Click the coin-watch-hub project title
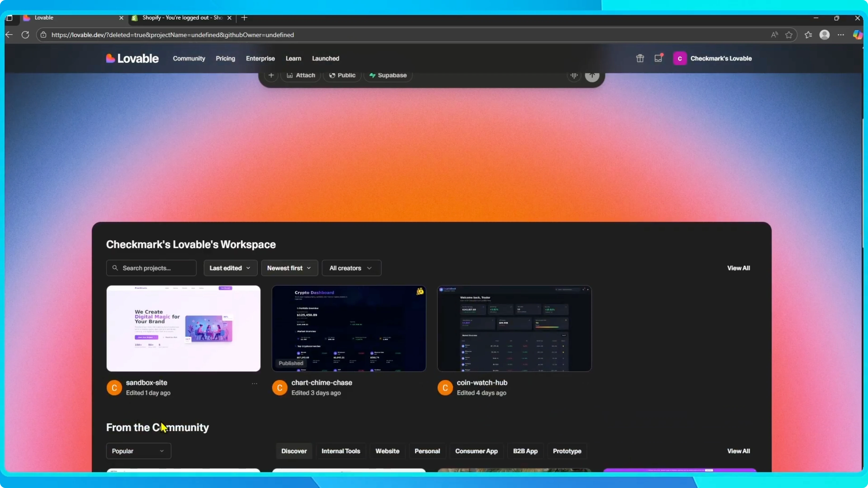The image size is (868, 488). coord(482,383)
